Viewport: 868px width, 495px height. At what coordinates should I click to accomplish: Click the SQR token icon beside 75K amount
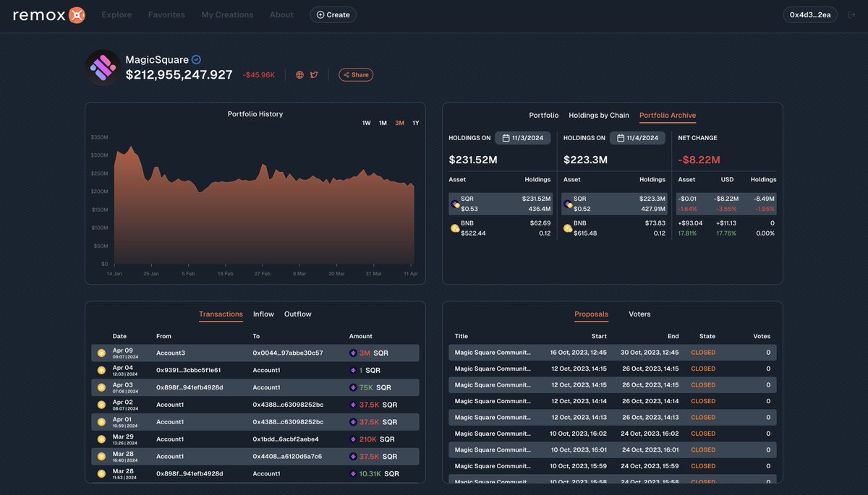[353, 387]
